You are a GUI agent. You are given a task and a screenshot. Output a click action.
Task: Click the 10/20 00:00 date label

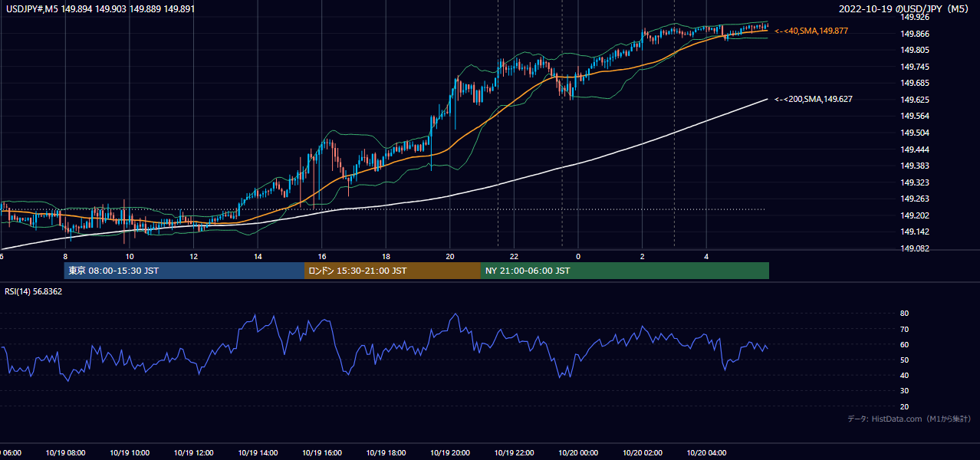pyautogui.click(x=578, y=453)
